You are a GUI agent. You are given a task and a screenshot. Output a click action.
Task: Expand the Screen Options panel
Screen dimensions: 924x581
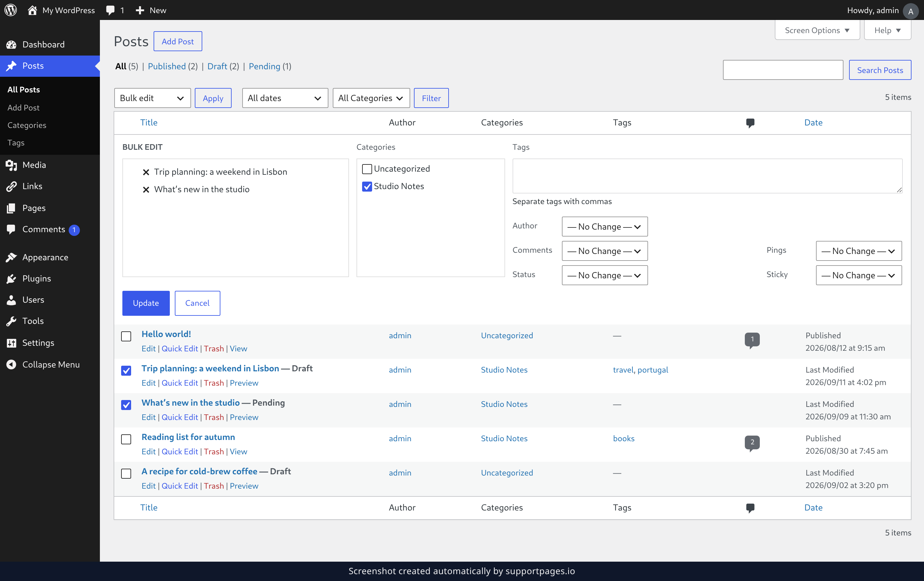click(x=817, y=30)
